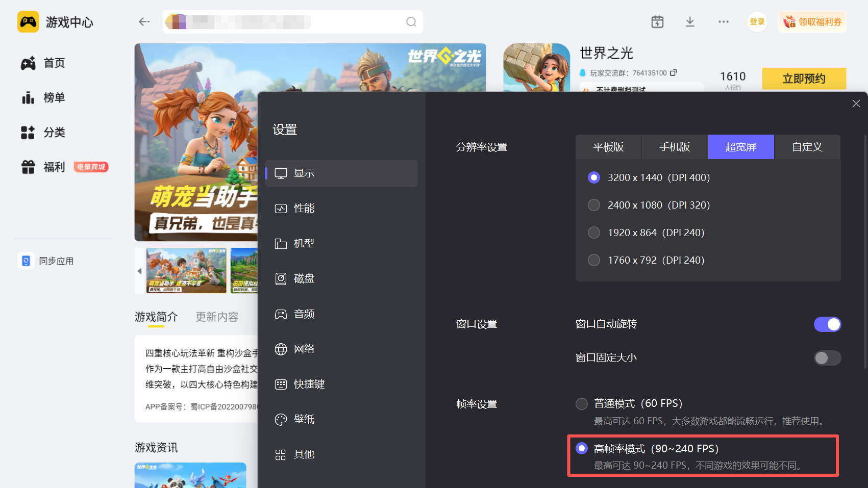Image resolution: width=868 pixels, height=488 pixels.
Task: Click the 同步应用 sync icon
Action: (x=26, y=261)
